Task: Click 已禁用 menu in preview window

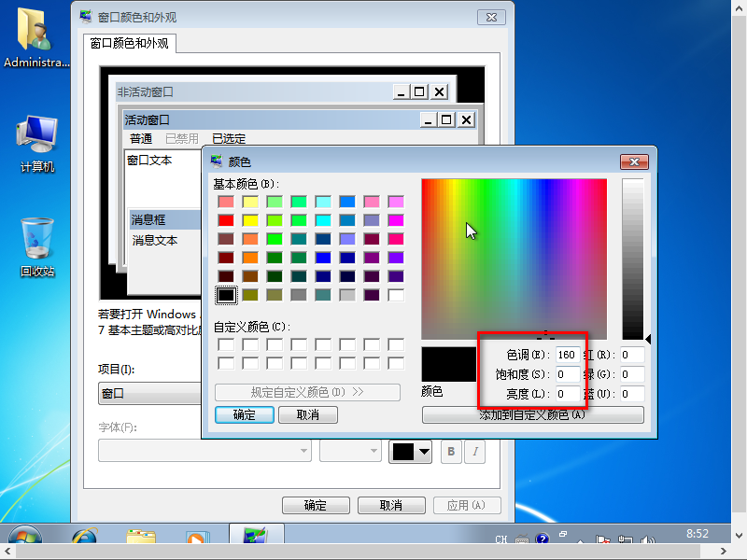Action: [x=181, y=138]
